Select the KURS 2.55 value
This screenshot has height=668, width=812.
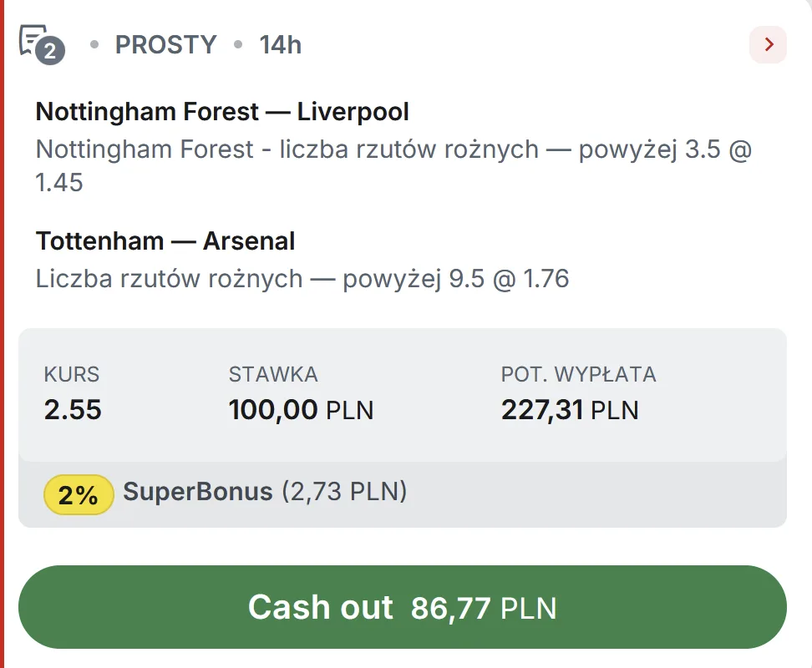coord(72,410)
